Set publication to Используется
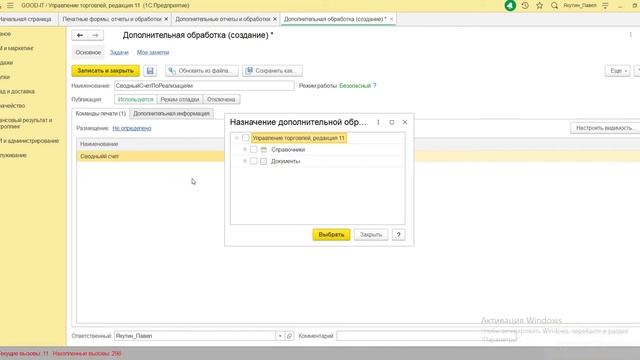This screenshot has height=360, width=640. pos(136,100)
